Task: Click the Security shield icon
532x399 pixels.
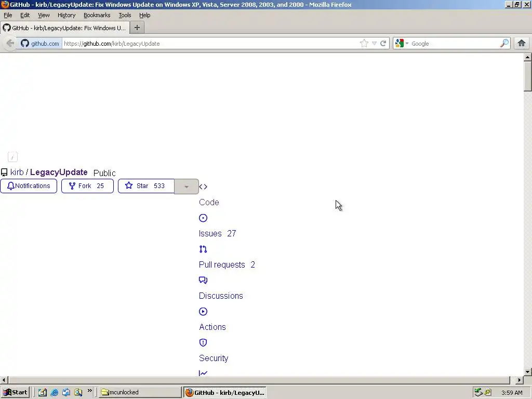Action: click(203, 343)
